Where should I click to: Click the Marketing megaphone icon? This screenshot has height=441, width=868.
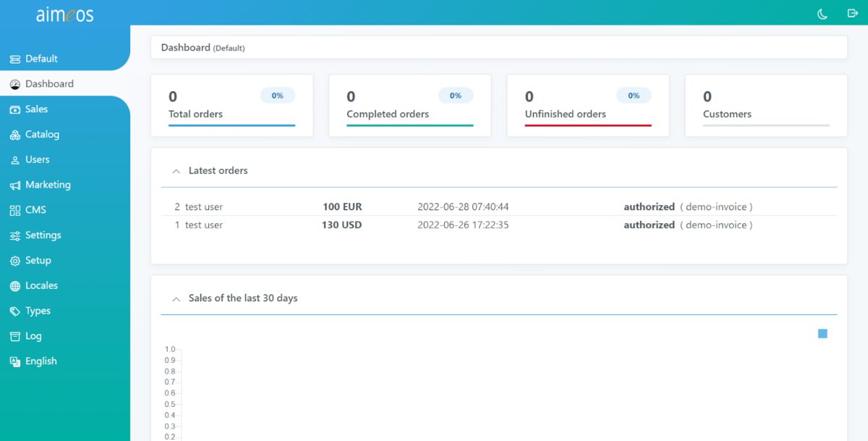coord(15,185)
